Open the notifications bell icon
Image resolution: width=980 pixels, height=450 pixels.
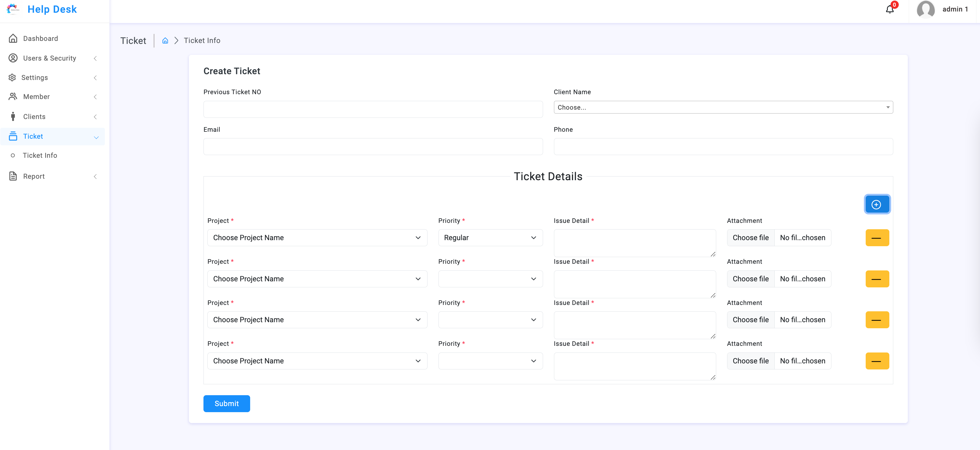[x=889, y=9]
